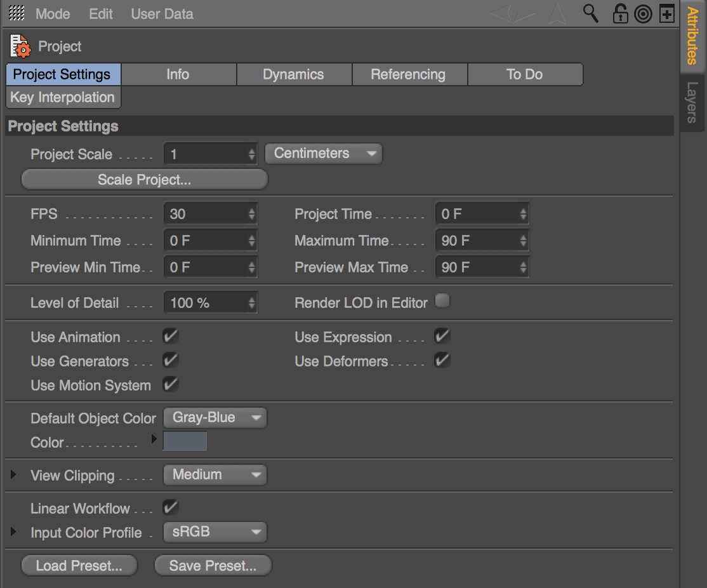Image resolution: width=707 pixels, height=588 pixels.
Task: Click the Load Preset button
Action: [x=79, y=565]
